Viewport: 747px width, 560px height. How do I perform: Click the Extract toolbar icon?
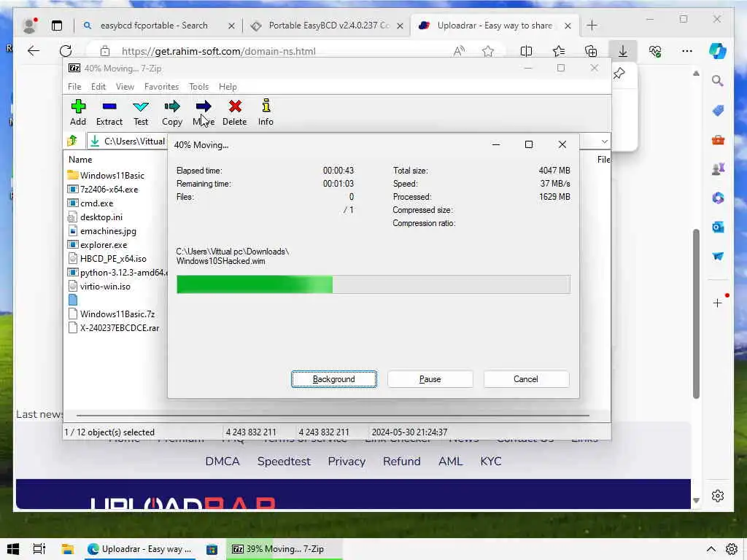(109, 112)
